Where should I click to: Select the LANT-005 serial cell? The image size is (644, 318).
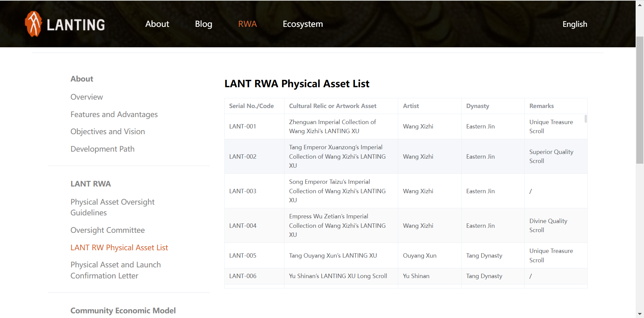254,255
